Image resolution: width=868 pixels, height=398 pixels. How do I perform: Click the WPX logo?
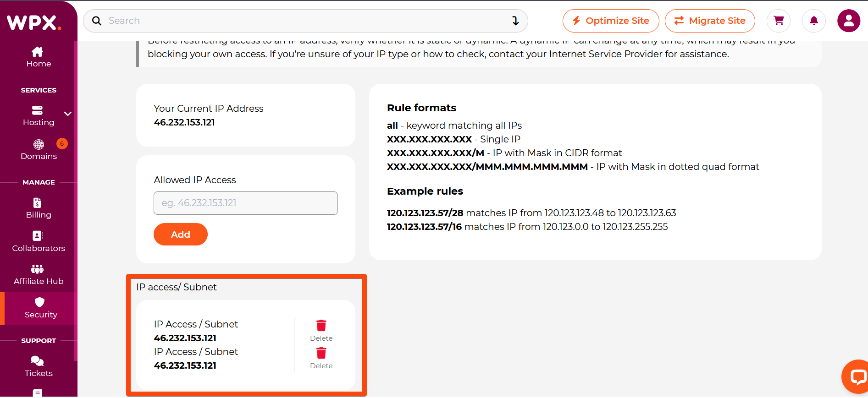[x=34, y=22]
